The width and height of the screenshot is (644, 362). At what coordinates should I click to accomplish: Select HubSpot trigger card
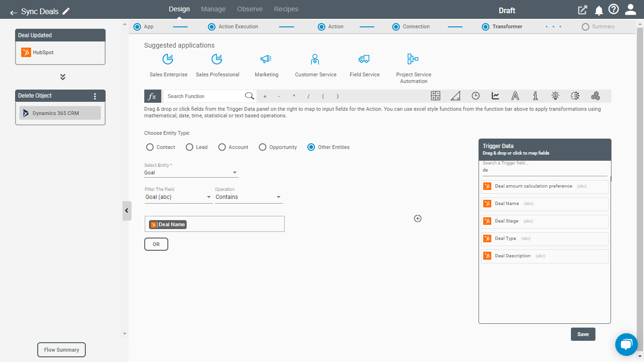click(60, 53)
